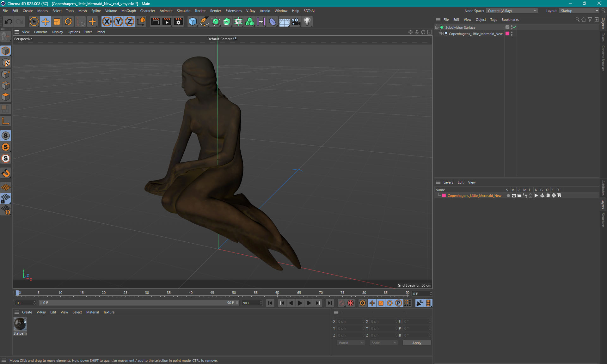
Task: Toggle Autokeying button
Action: [x=351, y=303]
